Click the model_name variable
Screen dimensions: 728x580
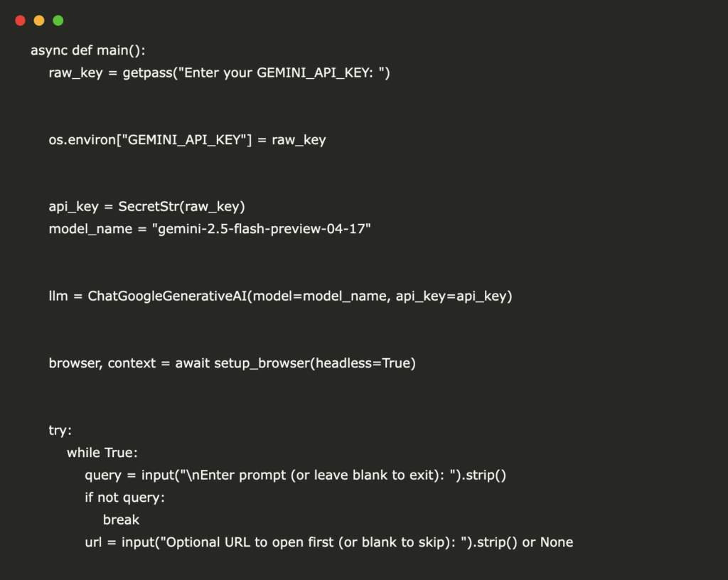point(90,229)
